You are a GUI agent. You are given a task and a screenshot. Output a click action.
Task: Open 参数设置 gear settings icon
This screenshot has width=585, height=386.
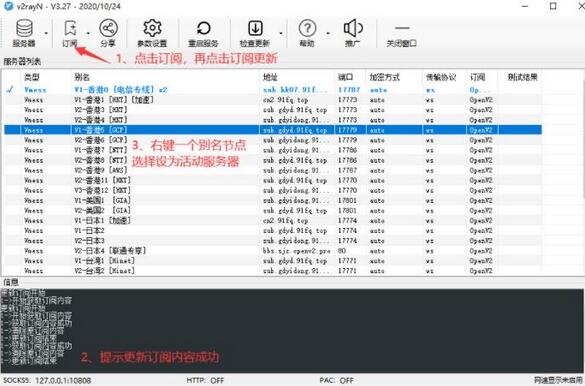point(152,28)
